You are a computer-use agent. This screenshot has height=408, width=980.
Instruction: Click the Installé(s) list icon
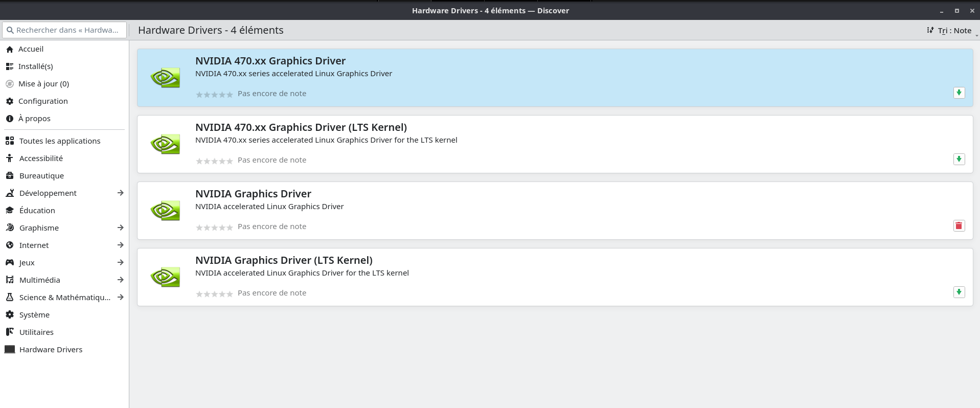click(x=10, y=66)
